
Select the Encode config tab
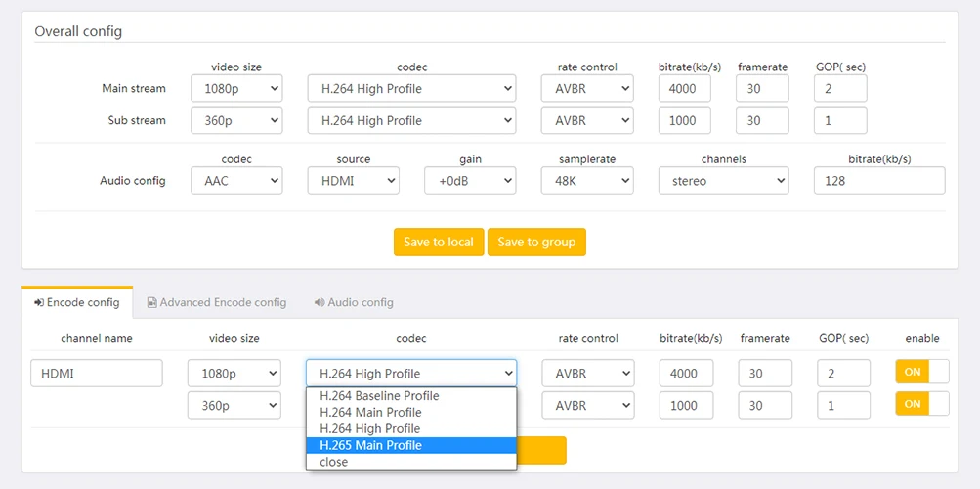click(x=76, y=302)
